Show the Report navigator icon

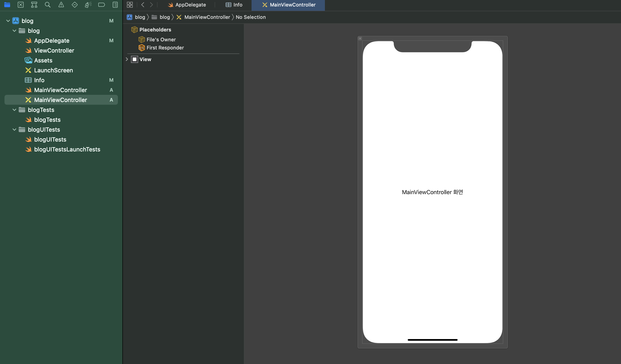[x=115, y=5]
